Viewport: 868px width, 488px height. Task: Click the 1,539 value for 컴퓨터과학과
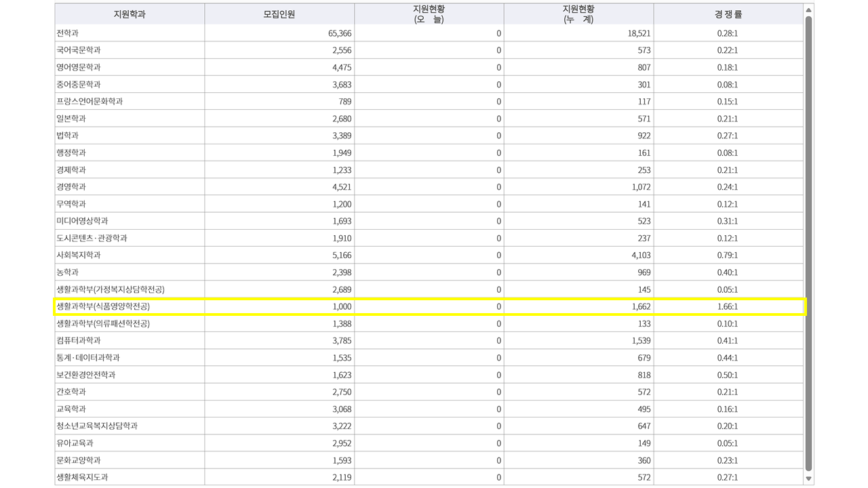642,341
